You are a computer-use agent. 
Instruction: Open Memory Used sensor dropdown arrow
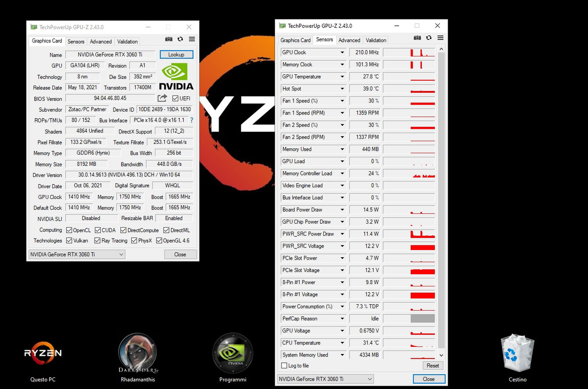(x=342, y=149)
